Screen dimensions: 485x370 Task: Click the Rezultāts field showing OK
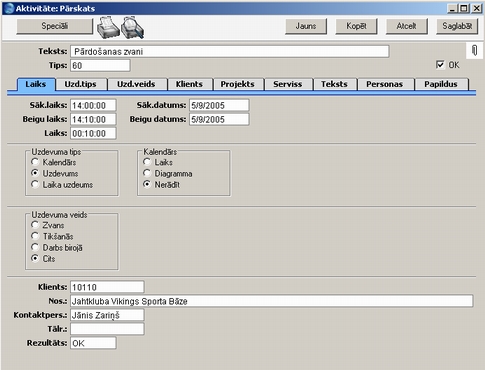(93, 343)
